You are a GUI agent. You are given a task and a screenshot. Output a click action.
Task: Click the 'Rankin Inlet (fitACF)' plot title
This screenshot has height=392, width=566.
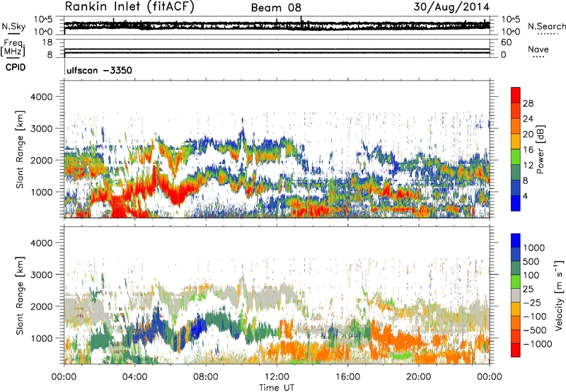click(x=129, y=7)
